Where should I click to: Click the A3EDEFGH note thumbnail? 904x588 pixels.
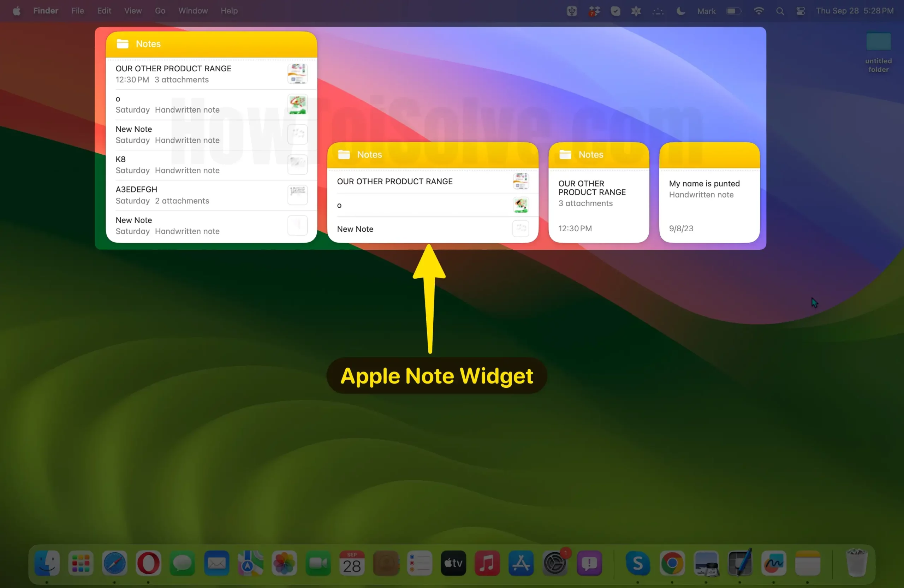point(297,195)
